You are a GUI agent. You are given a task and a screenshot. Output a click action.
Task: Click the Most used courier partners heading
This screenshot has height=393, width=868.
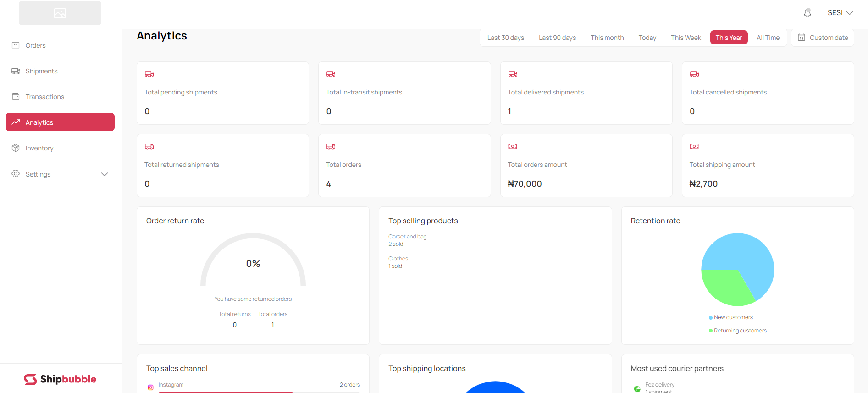pos(677,369)
